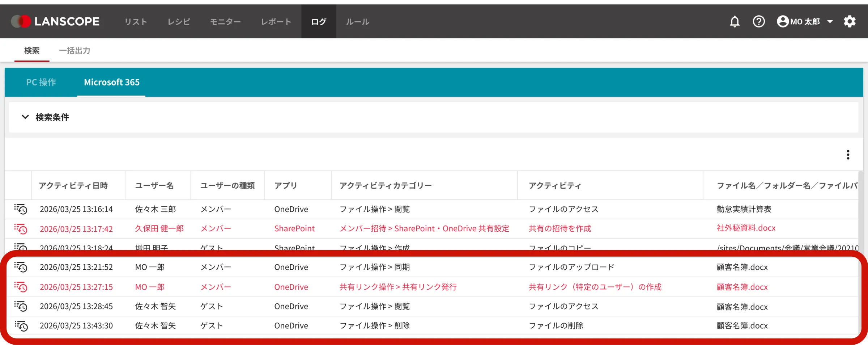Collapse the 検索条件 section

pyautogui.click(x=25, y=117)
